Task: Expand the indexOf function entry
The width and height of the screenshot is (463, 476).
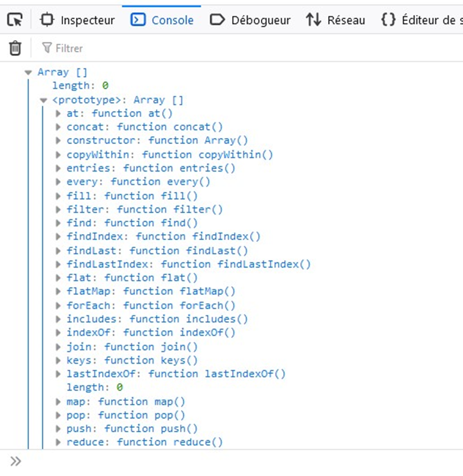Action: coord(58,333)
